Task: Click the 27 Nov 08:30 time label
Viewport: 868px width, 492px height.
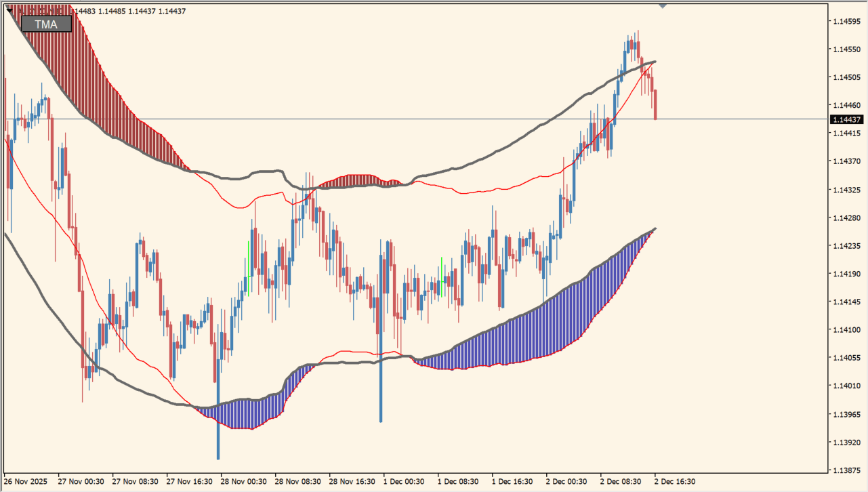Action: click(135, 481)
